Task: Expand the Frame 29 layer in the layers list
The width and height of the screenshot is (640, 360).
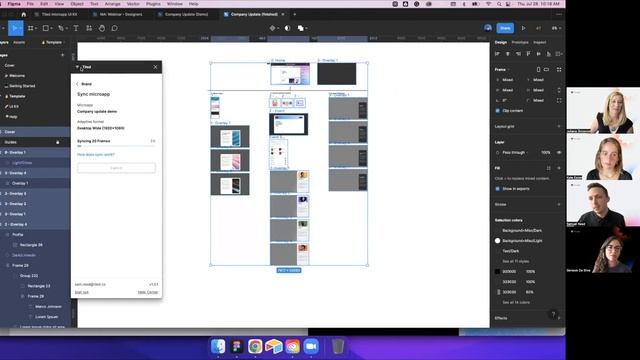Action: click(7, 266)
